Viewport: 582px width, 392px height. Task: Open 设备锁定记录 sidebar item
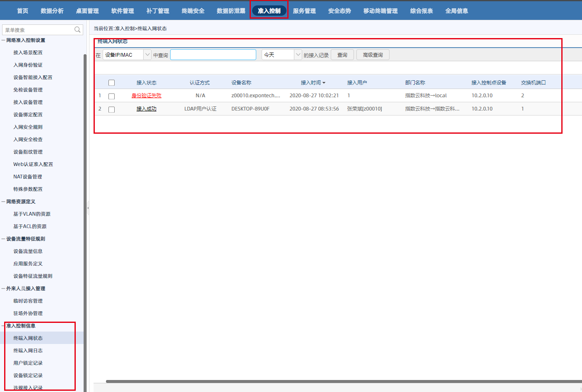tap(28, 375)
